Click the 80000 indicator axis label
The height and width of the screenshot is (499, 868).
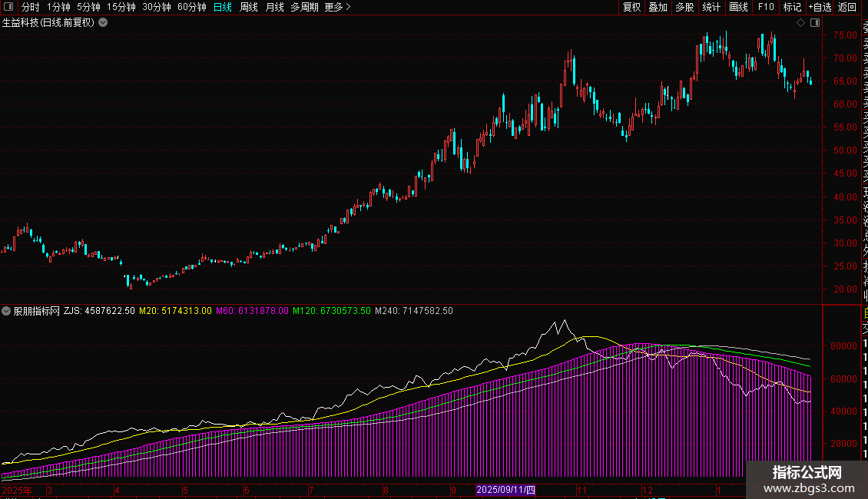[x=843, y=346]
